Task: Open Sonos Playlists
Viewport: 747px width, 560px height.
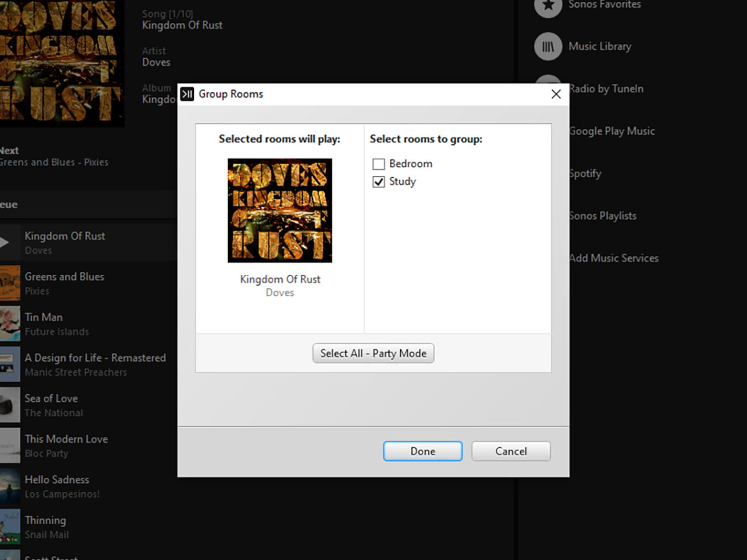Action: coord(603,216)
